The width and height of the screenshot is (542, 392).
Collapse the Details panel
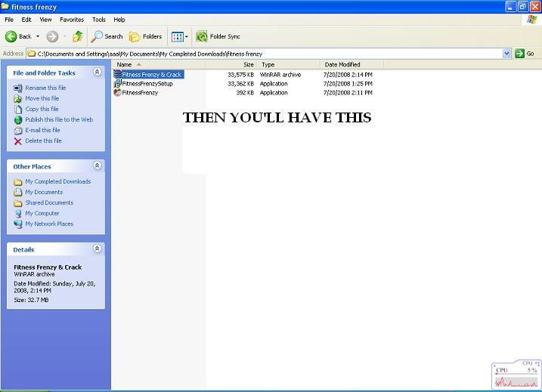97,248
